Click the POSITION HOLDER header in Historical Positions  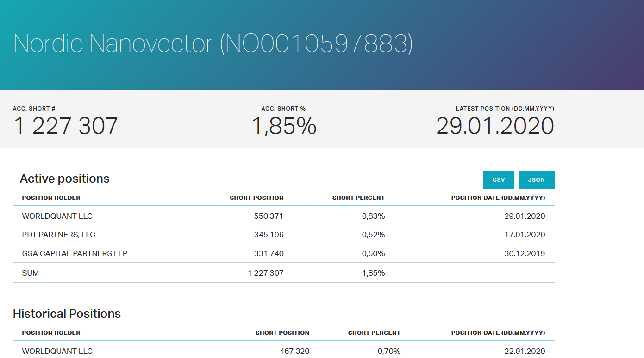pyautogui.click(x=51, y=333)
